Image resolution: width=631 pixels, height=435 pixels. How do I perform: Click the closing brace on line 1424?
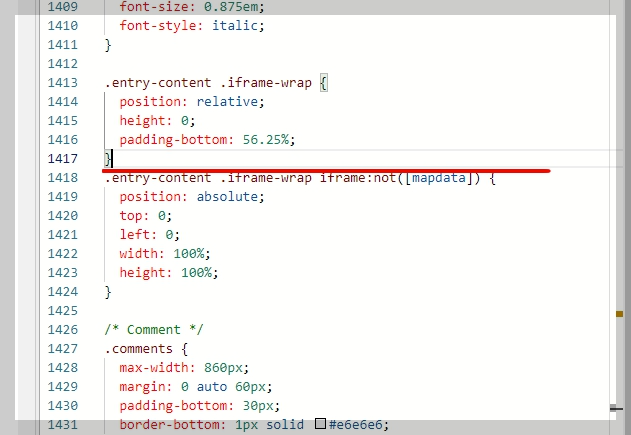[x=108, y=292]
